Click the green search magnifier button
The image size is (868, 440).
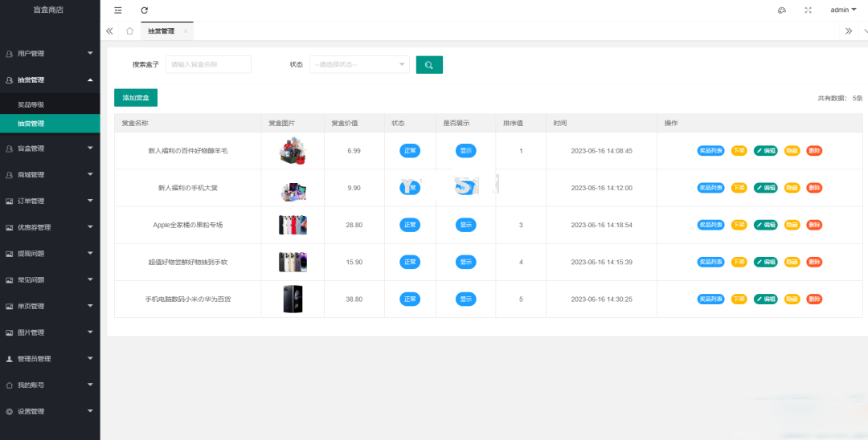coord(429,65)
